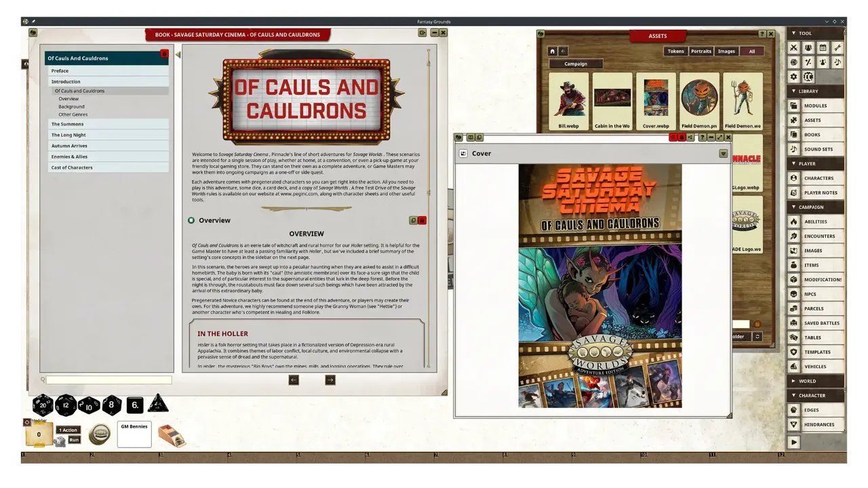Toggle the 1 Action button
This screenshot has height=488, width=868.
pyautogui.click(x=68, y=430)
